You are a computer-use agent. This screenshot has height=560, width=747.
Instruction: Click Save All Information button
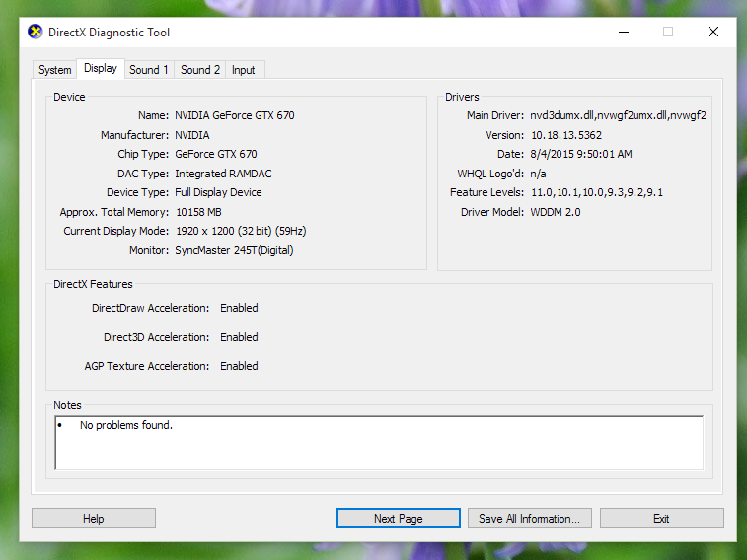(x=530, y=519)
